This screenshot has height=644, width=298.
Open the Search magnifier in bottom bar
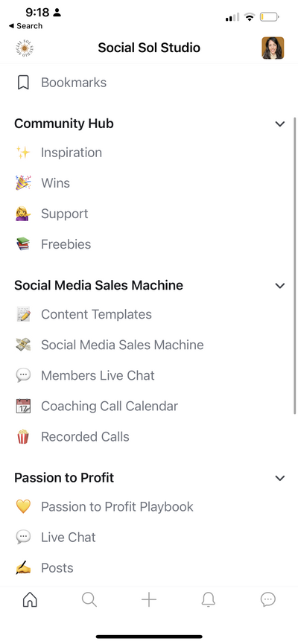(89, 599)
